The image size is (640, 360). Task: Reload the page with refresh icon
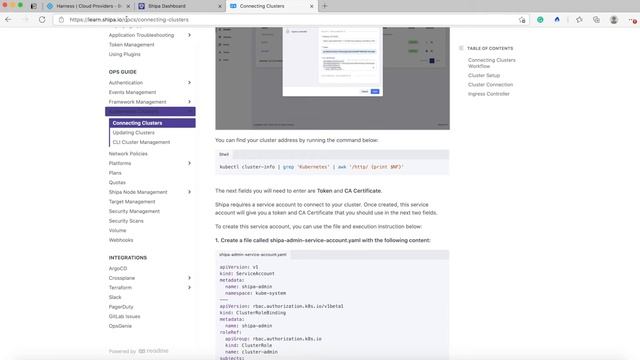click(x=42, y=20)
